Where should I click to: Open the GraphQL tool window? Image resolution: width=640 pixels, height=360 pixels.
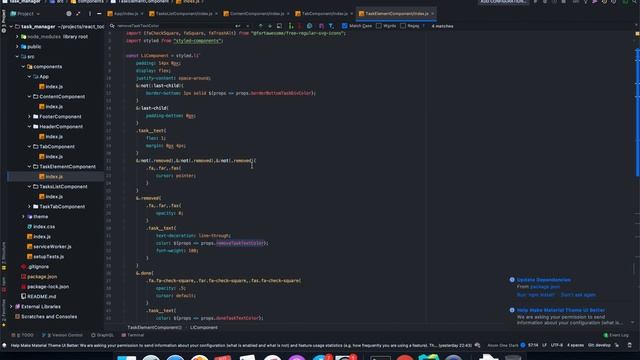(102, 335)
